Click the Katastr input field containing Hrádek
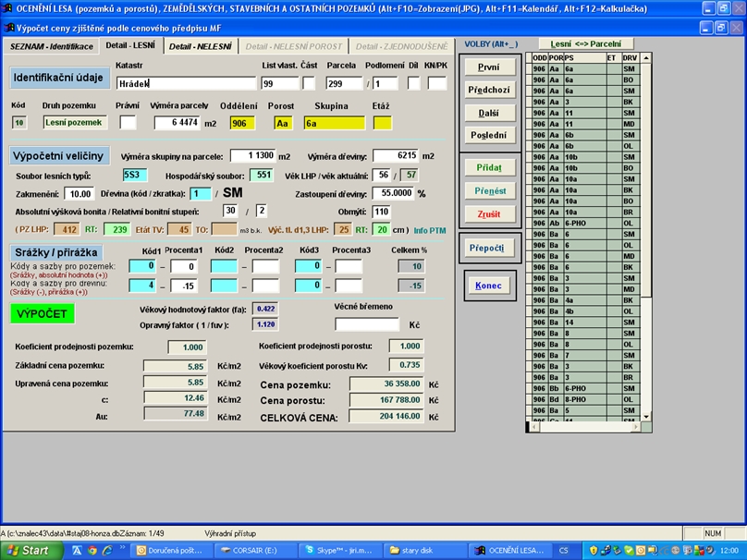This screenshot has width=747, height=560. pos(185,83)
